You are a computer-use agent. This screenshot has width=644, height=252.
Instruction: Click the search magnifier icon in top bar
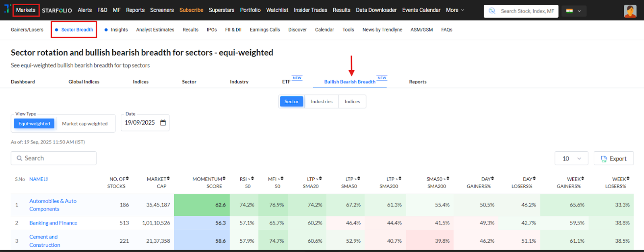tap(492, 11)
